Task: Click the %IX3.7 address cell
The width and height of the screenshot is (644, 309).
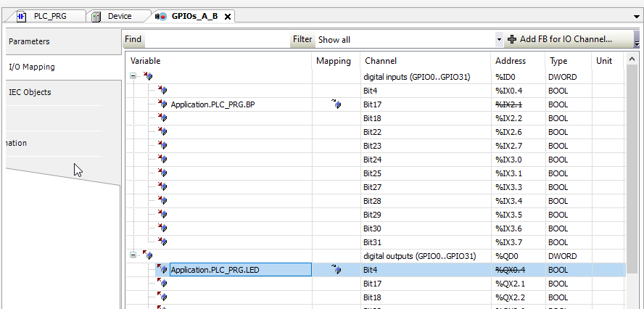Action: coord(518,242)
